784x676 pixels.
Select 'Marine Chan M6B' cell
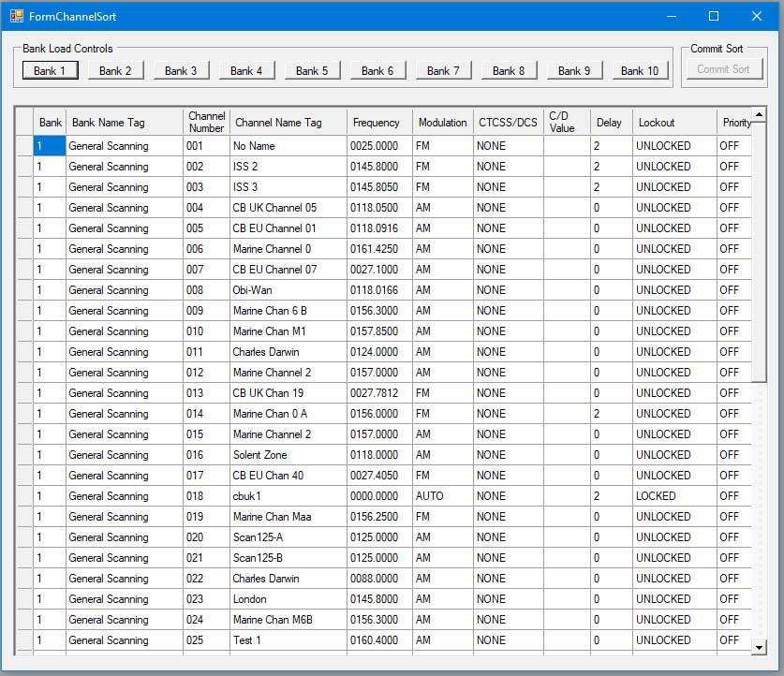[x=288, y=620]
